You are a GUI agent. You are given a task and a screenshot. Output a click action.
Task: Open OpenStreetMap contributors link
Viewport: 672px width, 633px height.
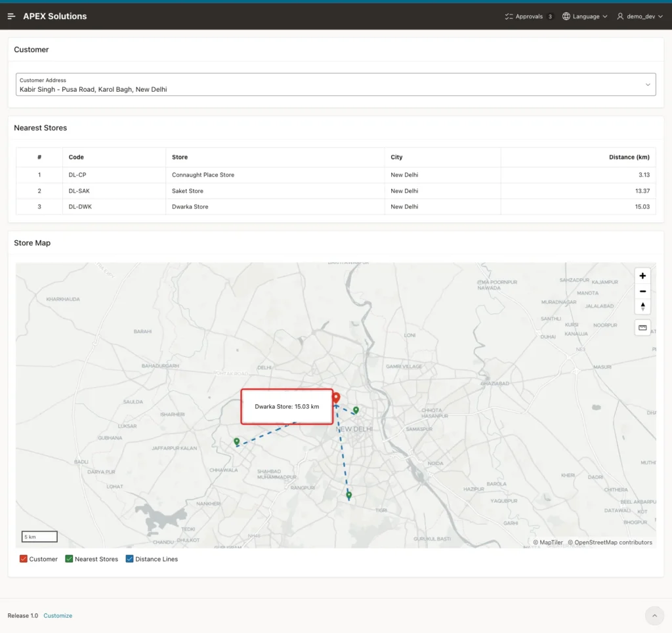(x=610, y=542)
